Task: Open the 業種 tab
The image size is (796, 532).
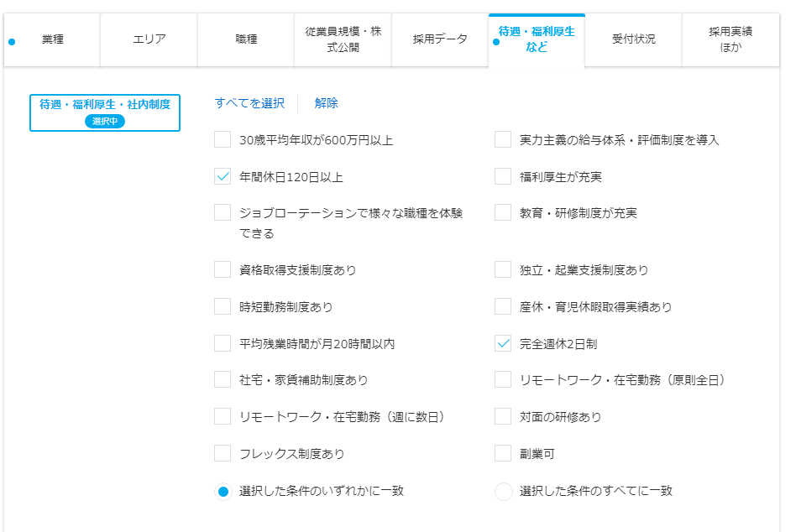Action: tap(52, 39)
